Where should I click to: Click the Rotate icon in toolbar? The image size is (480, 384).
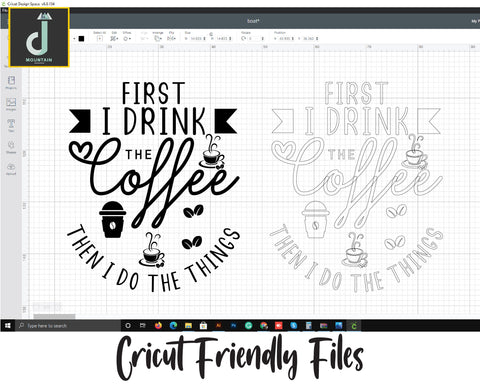(x=244, y=39)
